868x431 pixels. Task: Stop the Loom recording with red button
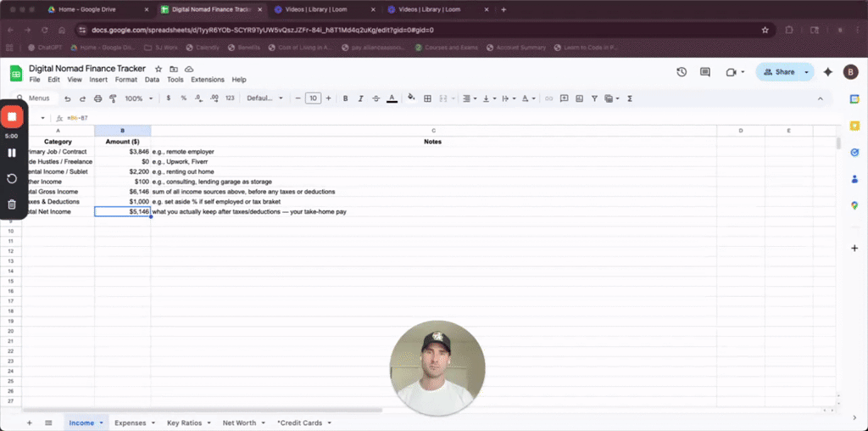[x=12, y=116]
